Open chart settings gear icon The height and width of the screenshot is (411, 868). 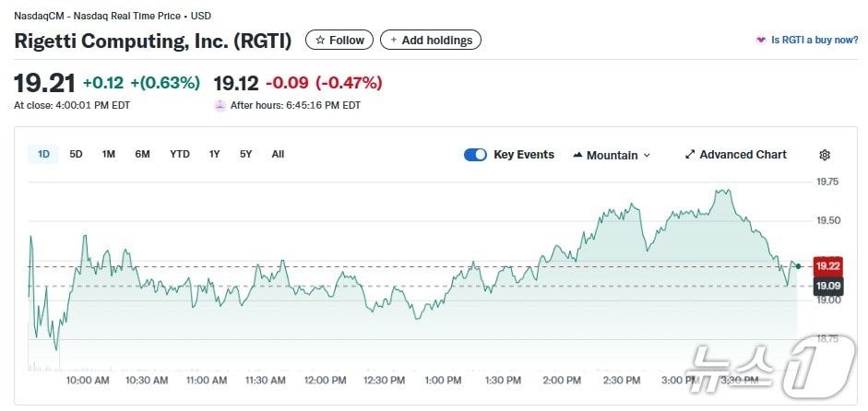[x=825, y=155]
